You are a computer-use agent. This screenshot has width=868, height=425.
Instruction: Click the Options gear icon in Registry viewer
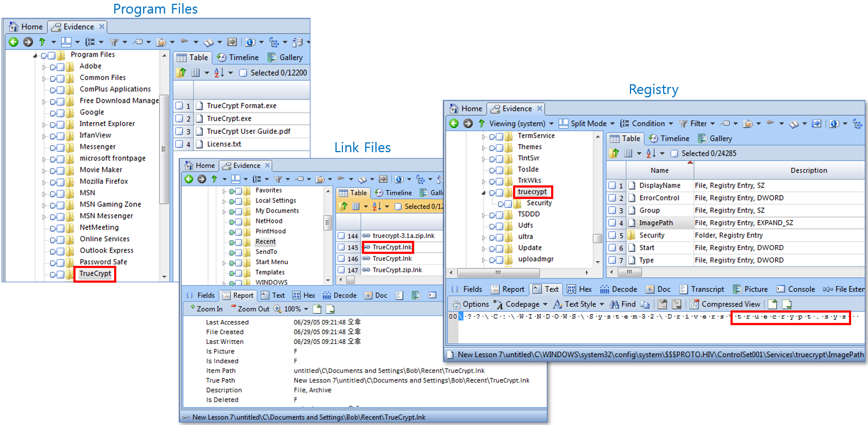[x=455, y=304]
